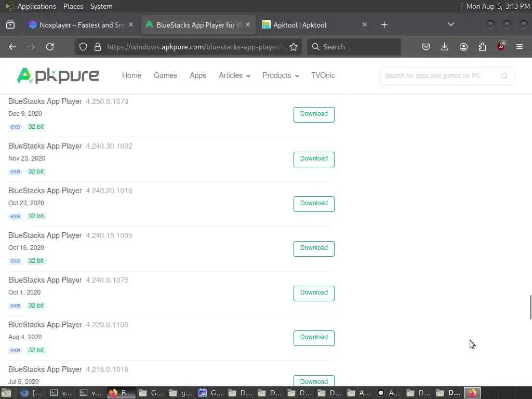Click the show desktop icon in bottom panel
532x399 pixels.
[x=6, y=393]
